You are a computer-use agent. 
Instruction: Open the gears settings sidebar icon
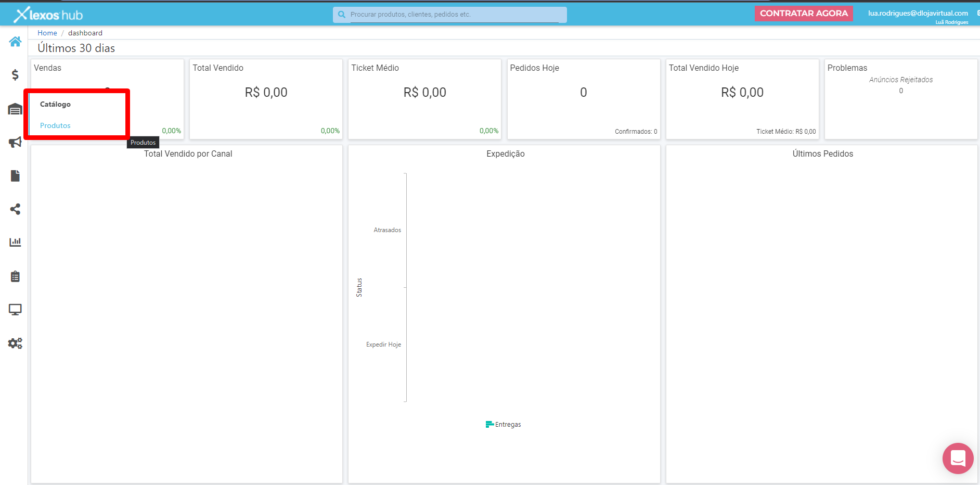pyautogui.click(x=15, y=343)
